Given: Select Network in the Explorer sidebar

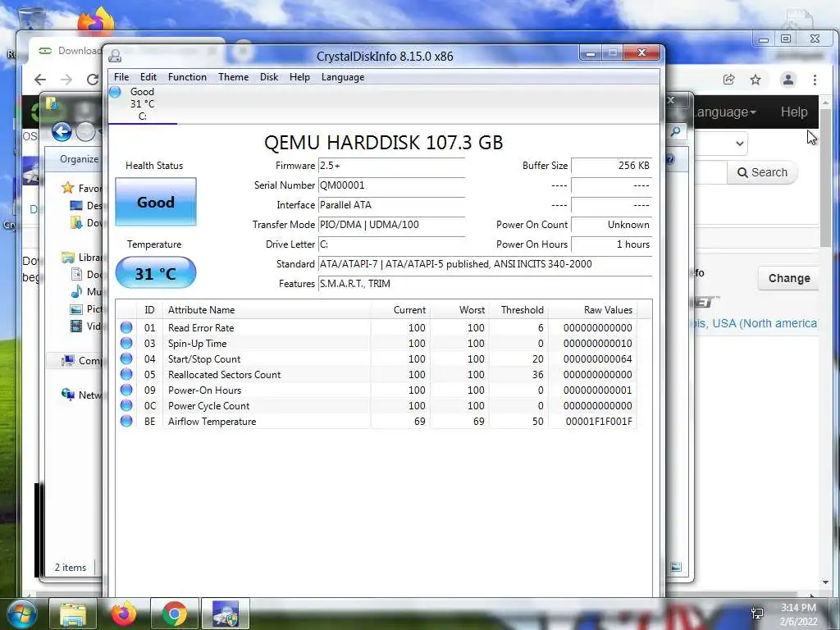Looking at the screenshot, I should coord(82,395).
